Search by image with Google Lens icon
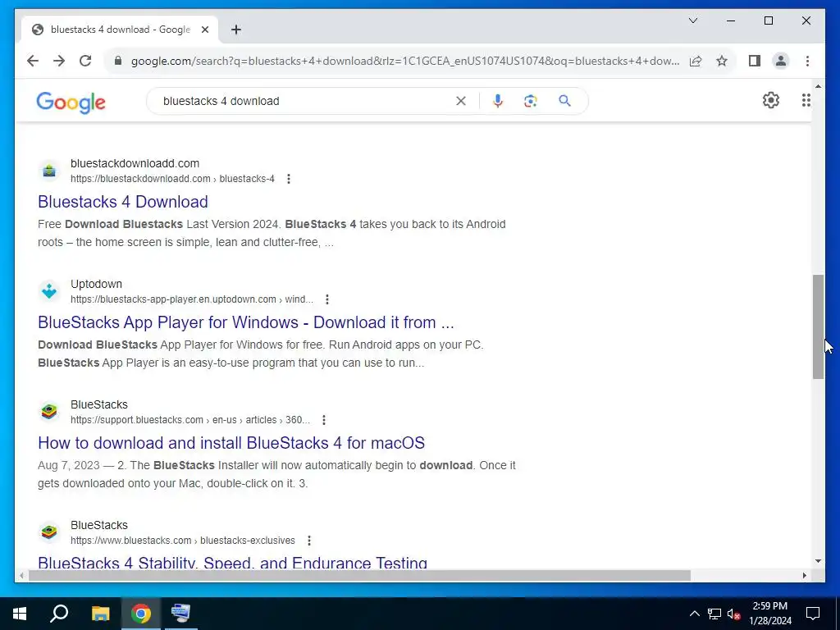 click(531, 101)
